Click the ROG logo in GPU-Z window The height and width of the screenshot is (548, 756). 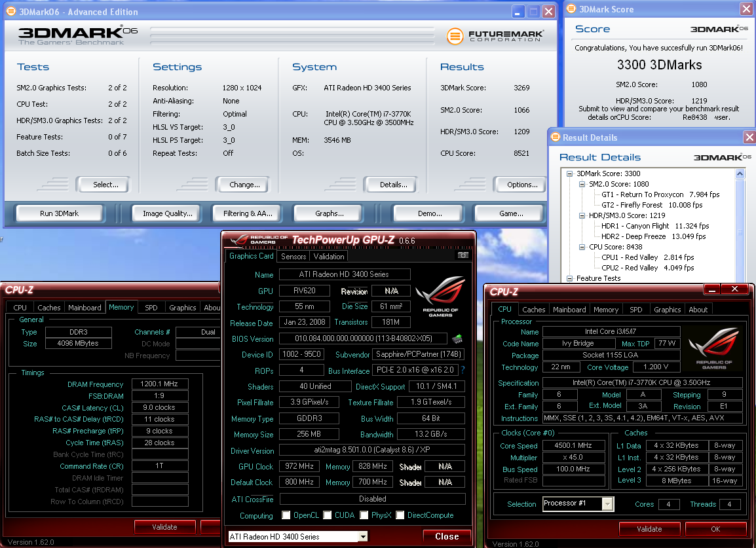(440, 295)
